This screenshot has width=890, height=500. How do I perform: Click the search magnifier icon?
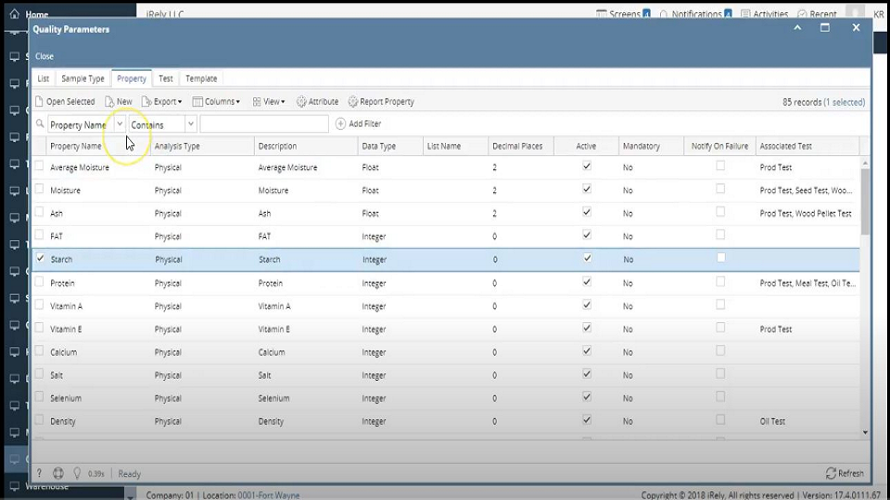[40, 123]
